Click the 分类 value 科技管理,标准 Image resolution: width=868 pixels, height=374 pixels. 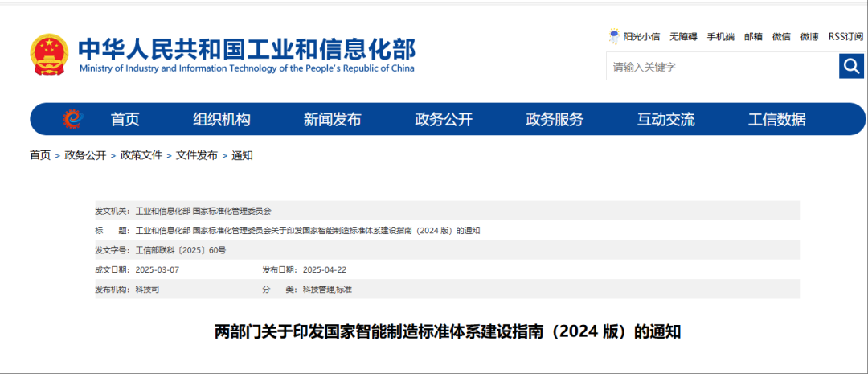[x=327, y=290]
